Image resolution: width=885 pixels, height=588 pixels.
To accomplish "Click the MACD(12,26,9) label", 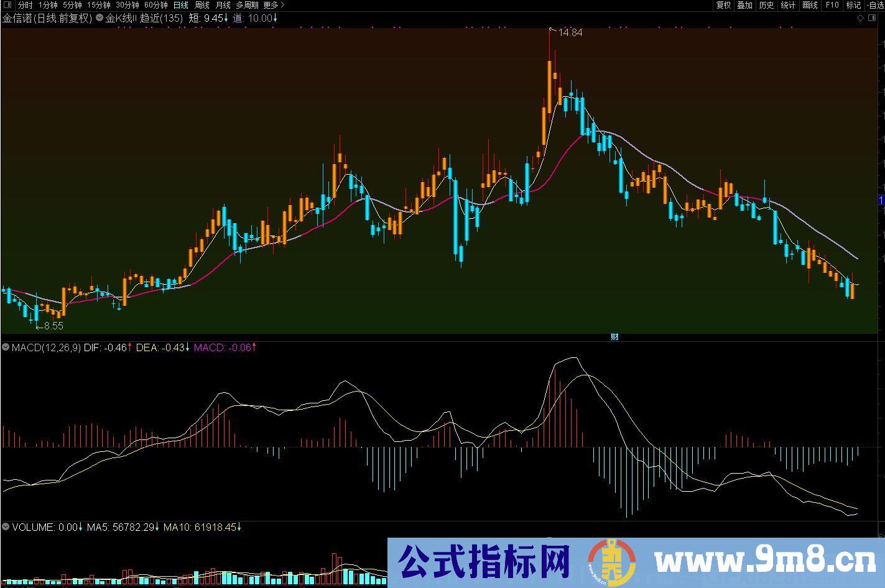I will [46, 347].
